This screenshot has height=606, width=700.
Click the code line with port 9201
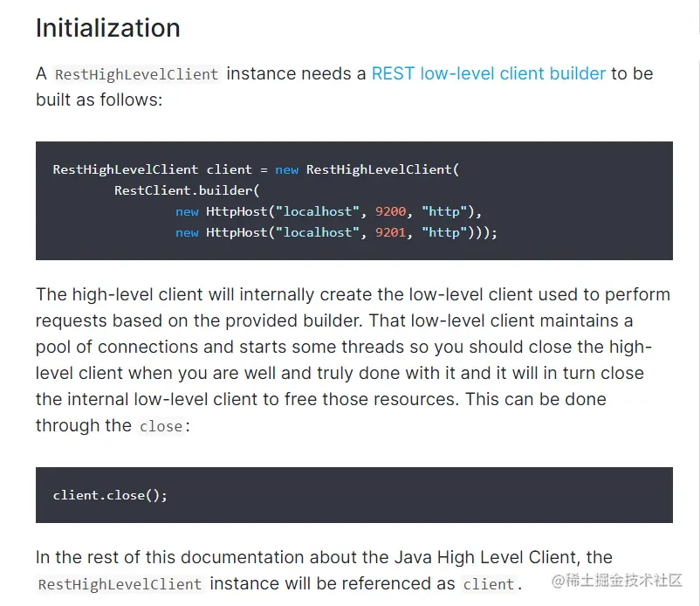[336, 232]
